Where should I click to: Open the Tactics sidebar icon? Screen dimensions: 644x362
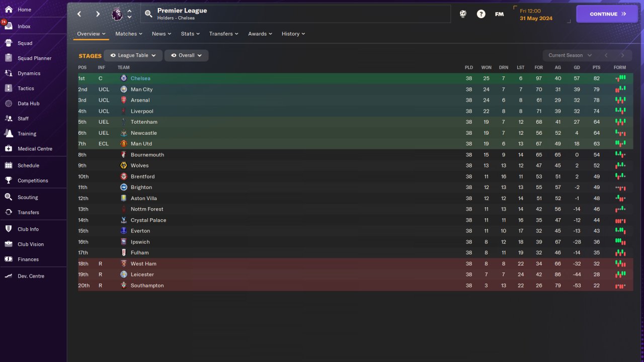click(x=9, y=88)
